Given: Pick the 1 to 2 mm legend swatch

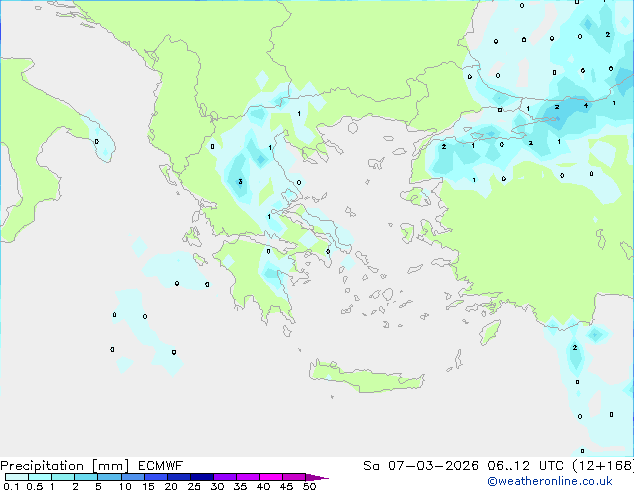Looking at the screenshot, I should click(63, 477).
